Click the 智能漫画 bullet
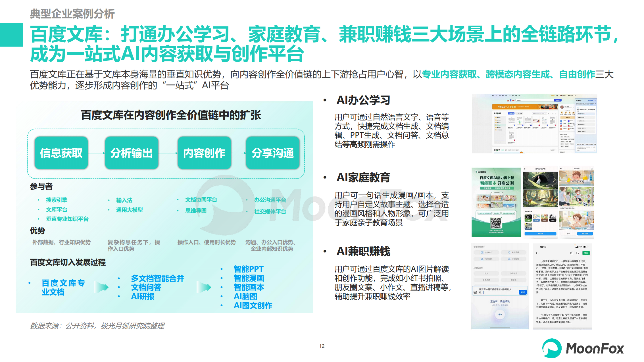The height and width of the screenshot is (362, 644). pos(249,278)
